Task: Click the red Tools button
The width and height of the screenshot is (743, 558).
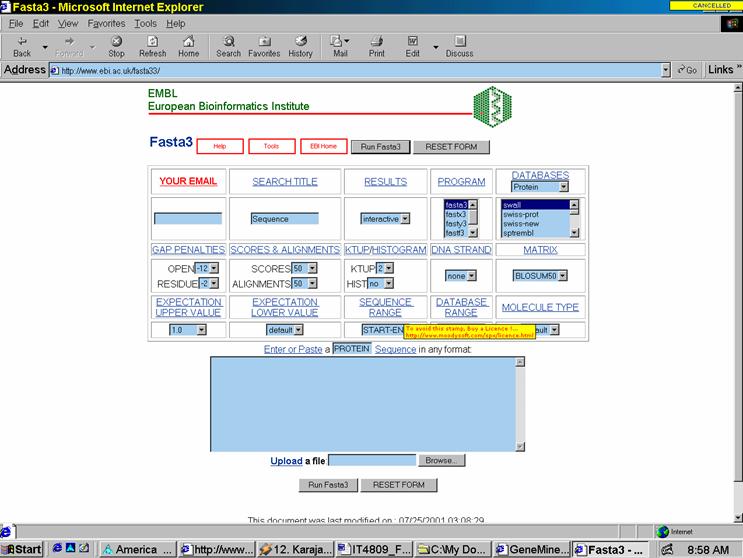Action: coord(272,146)
